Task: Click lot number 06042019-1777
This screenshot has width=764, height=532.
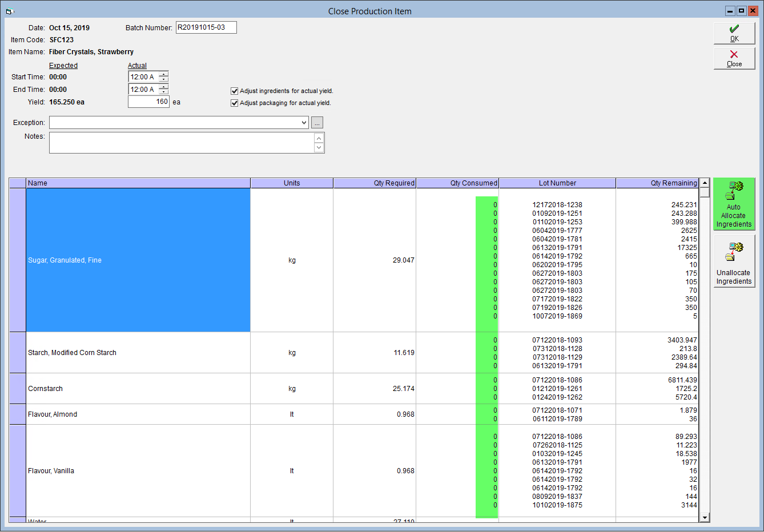Action: pos(557,231)
